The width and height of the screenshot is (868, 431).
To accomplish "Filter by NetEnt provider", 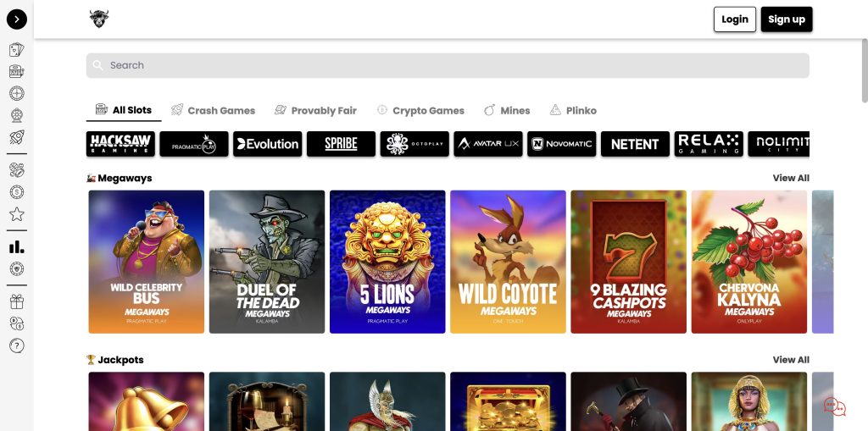I will [635, 144].
